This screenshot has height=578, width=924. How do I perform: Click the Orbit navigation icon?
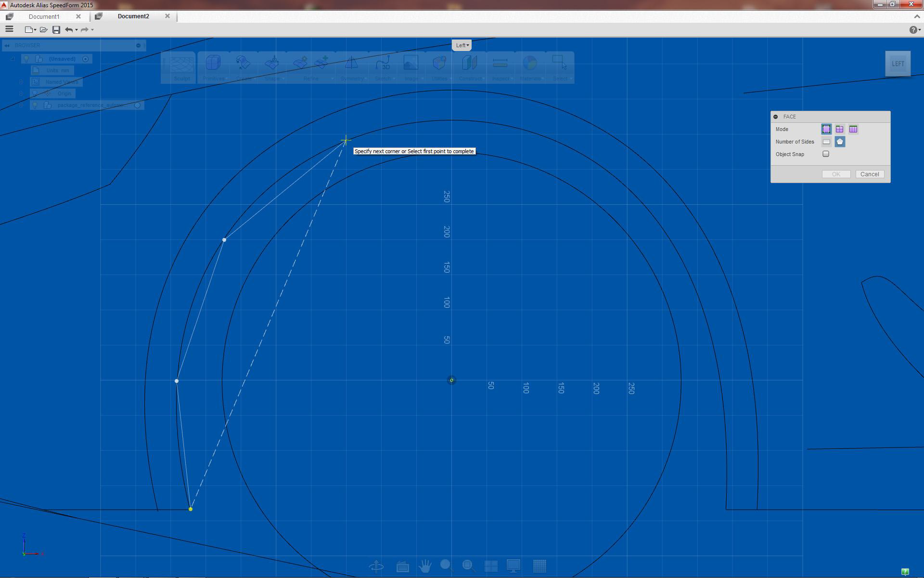[376, 566]
